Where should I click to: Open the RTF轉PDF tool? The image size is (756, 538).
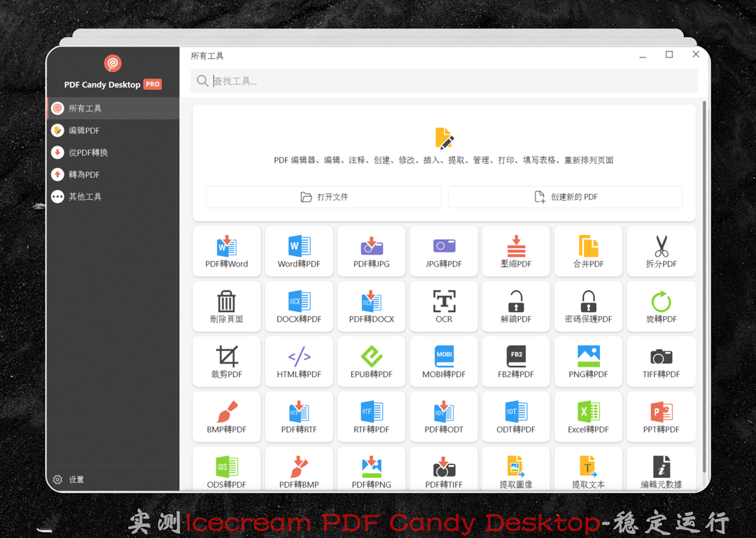pyautogui.click(x=371, y=417)
